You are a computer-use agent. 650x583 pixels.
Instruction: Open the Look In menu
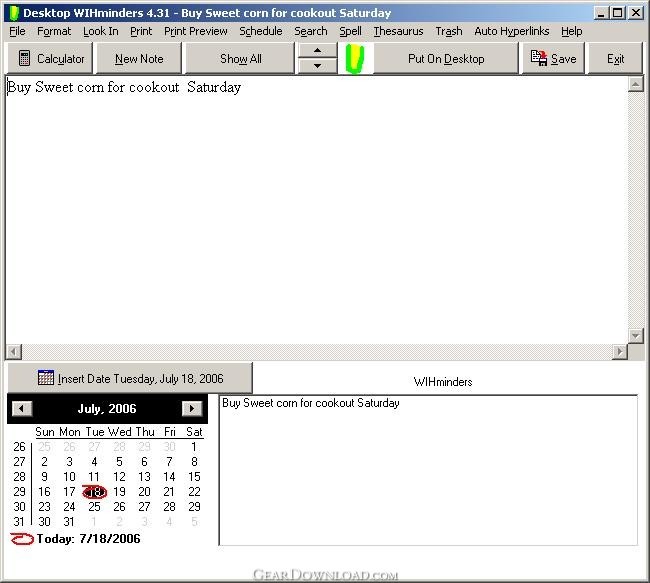(101, 31)
